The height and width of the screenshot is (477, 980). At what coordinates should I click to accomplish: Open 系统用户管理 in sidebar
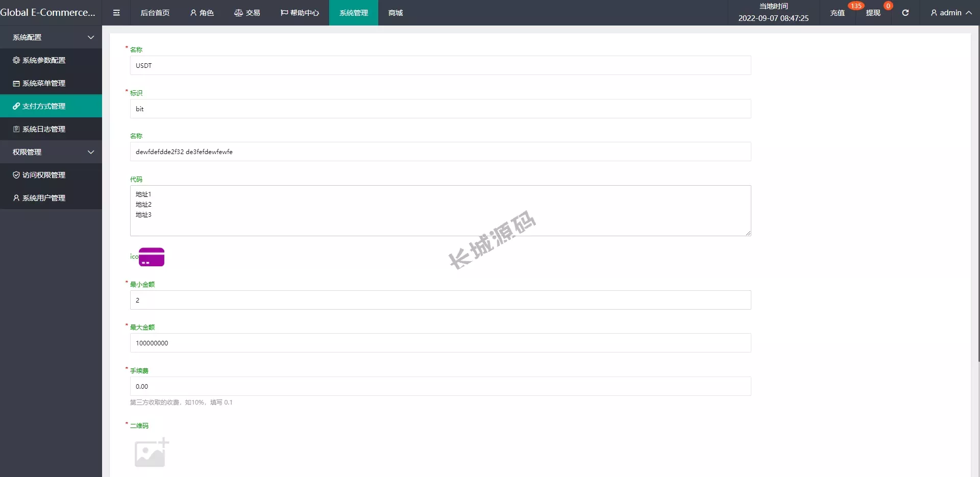pos(51,198)
